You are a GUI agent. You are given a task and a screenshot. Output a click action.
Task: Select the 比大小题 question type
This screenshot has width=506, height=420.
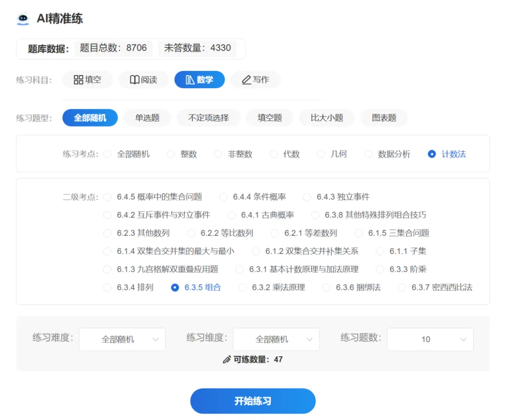point(327,118)
